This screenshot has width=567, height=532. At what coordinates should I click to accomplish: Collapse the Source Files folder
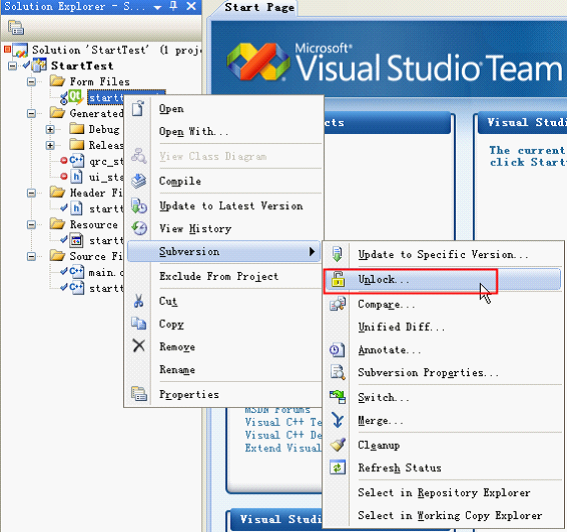coord(31,257)
